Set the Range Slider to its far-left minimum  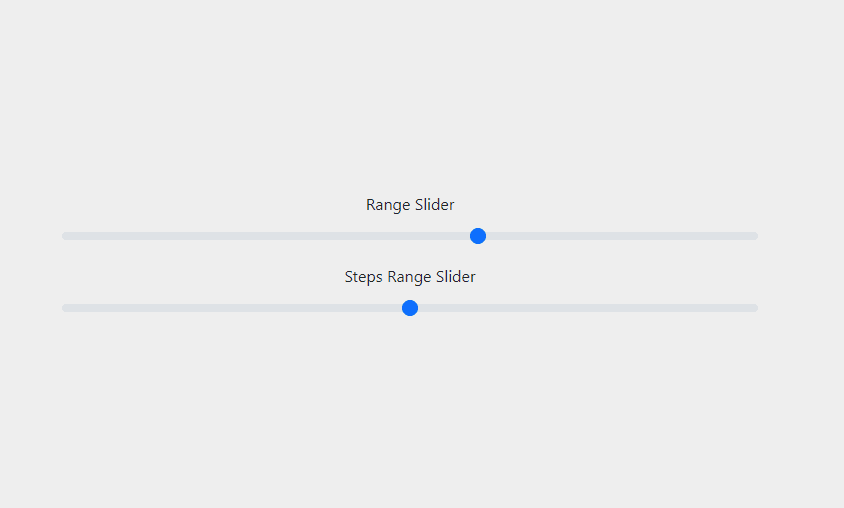pos(64,236)
